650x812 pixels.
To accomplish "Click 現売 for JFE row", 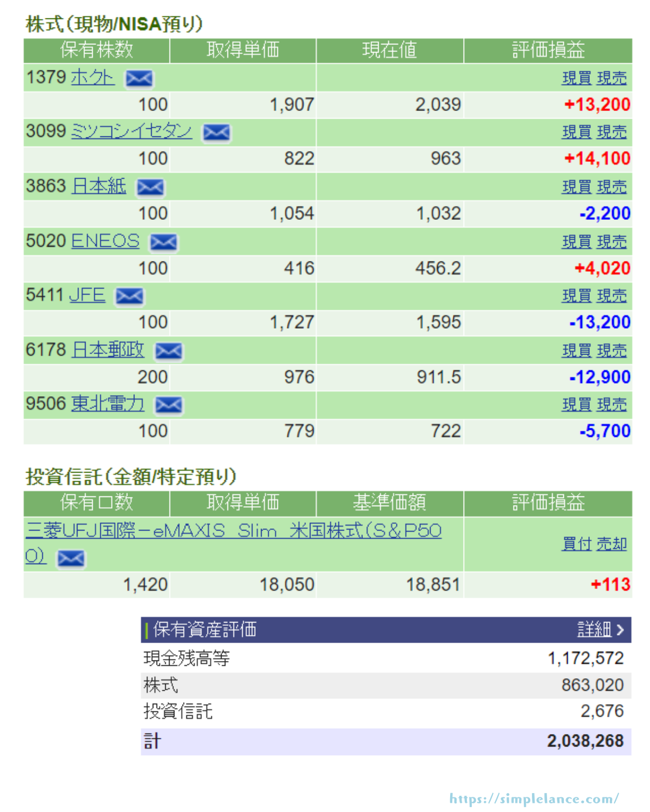I will pos(612,296).
